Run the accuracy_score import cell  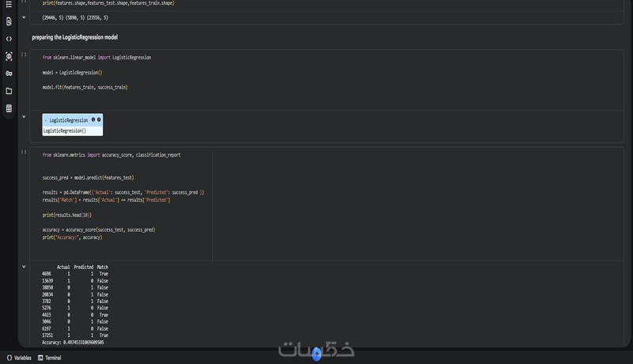pos(24,152)
